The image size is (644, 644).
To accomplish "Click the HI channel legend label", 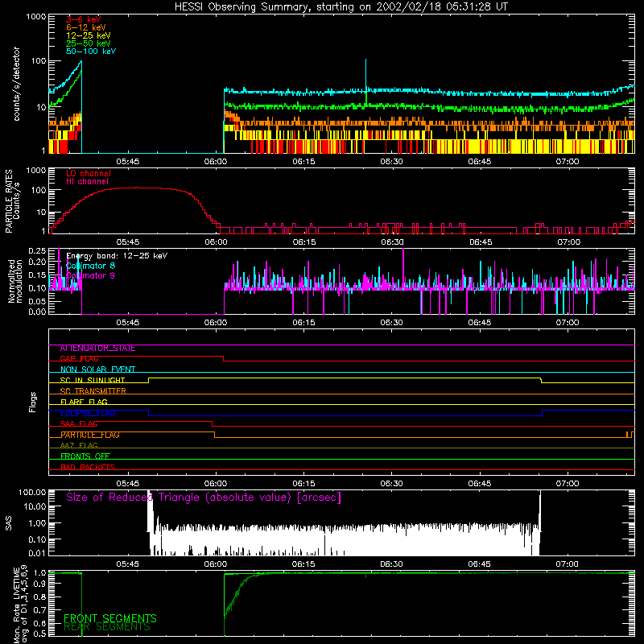I will pos(87,182).
